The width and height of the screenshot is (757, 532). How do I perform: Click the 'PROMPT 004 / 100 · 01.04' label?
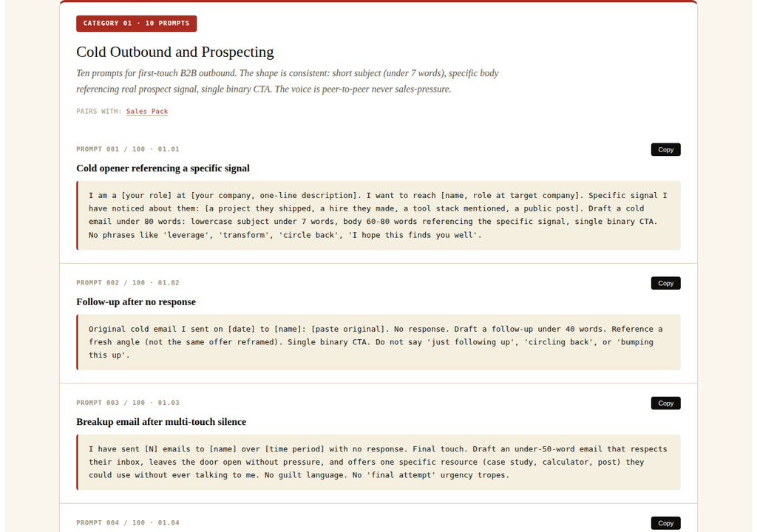127,523
